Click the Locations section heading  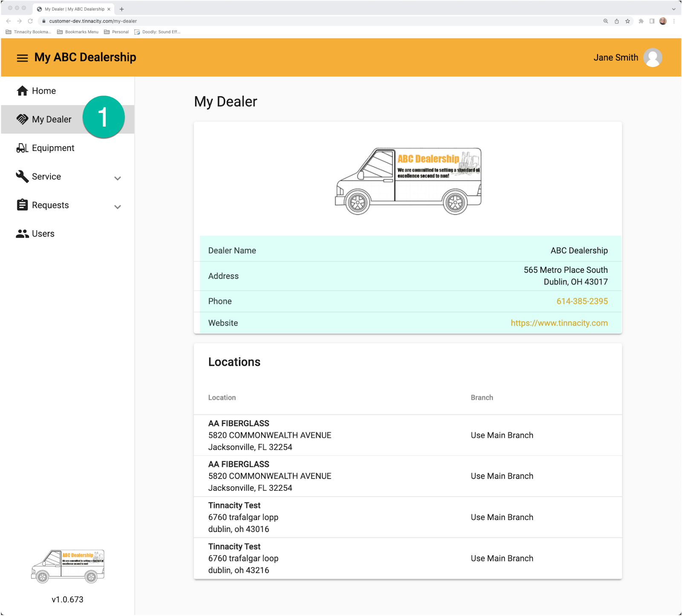(x=234, y=362)
